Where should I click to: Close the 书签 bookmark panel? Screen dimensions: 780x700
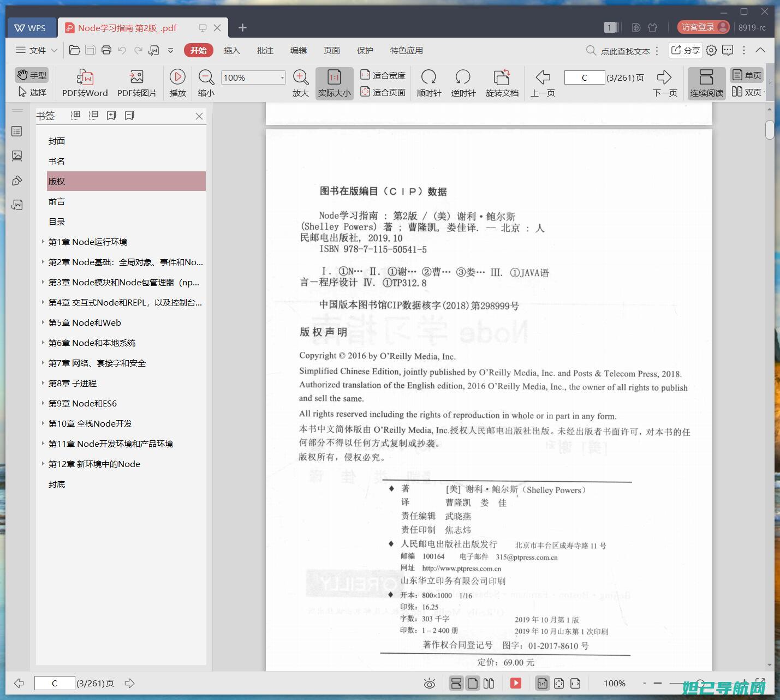click(199, 116)
